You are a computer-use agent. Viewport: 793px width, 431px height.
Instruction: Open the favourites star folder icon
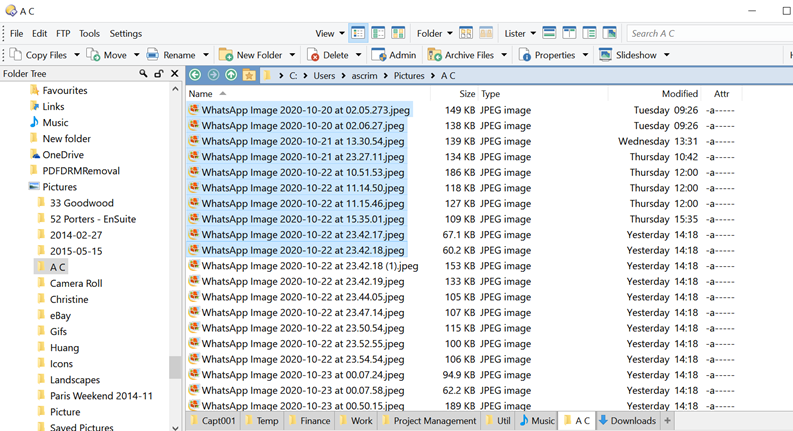click(x=249, y=75)
